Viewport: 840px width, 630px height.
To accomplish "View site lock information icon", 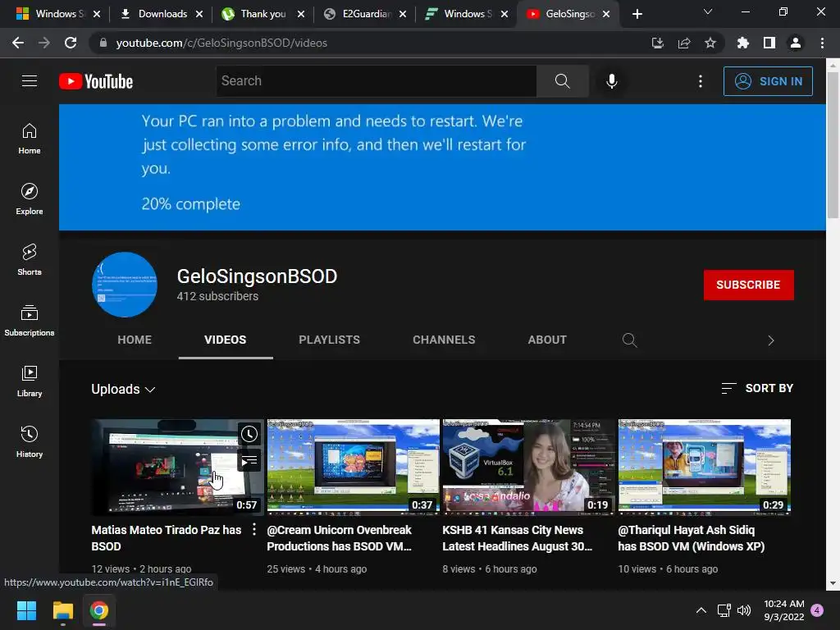I will tap(103, 43).
